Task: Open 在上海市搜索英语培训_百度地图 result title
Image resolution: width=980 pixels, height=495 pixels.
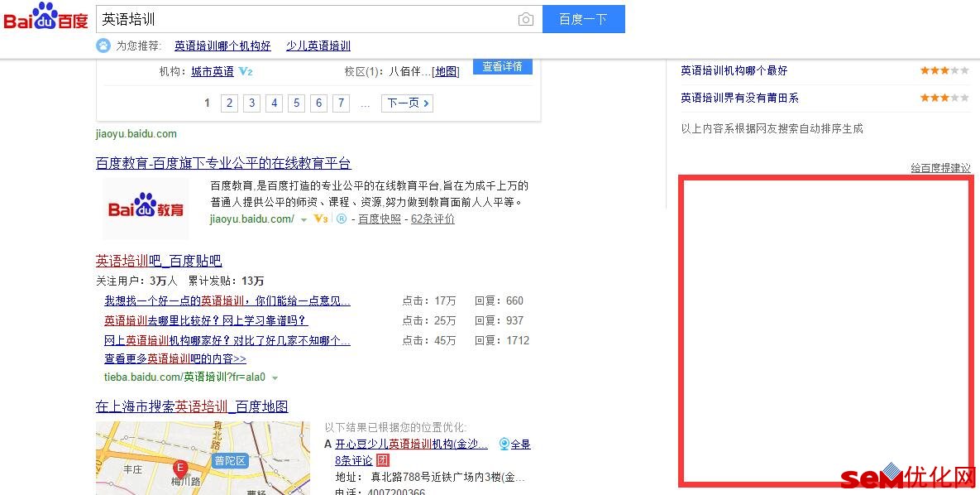Action: coord(192,406)
